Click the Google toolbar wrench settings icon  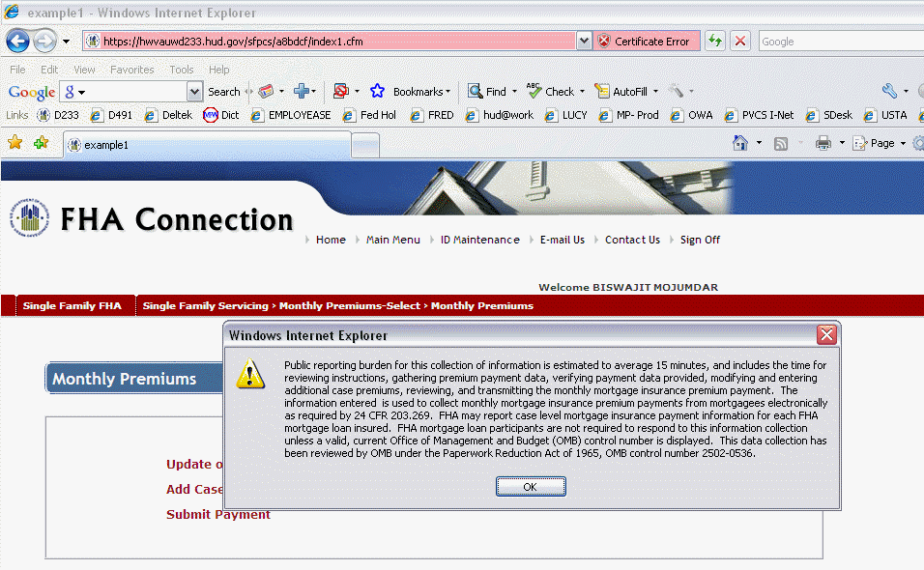point(889,92)
